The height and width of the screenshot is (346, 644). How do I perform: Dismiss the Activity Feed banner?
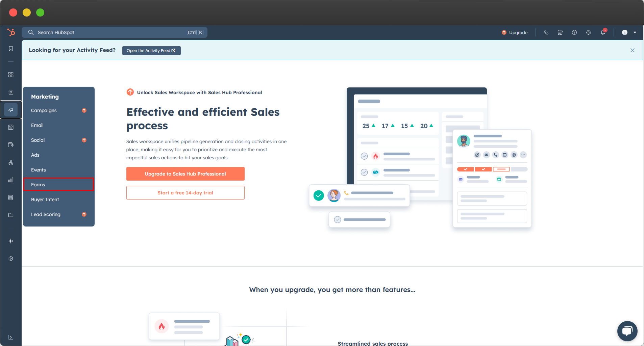(x=633, y=50)
